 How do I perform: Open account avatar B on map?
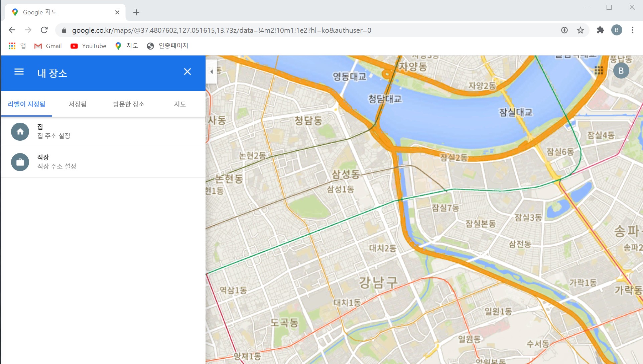pos(621,71)
